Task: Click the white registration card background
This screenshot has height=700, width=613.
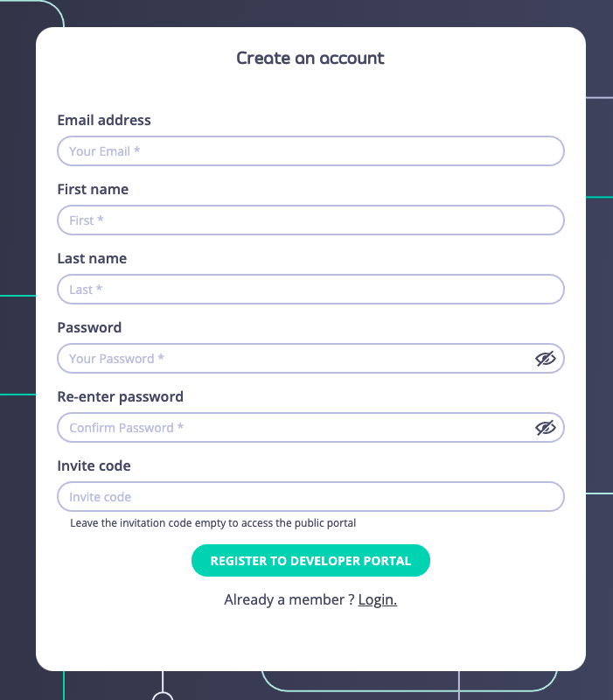Action: pos(310,639)
